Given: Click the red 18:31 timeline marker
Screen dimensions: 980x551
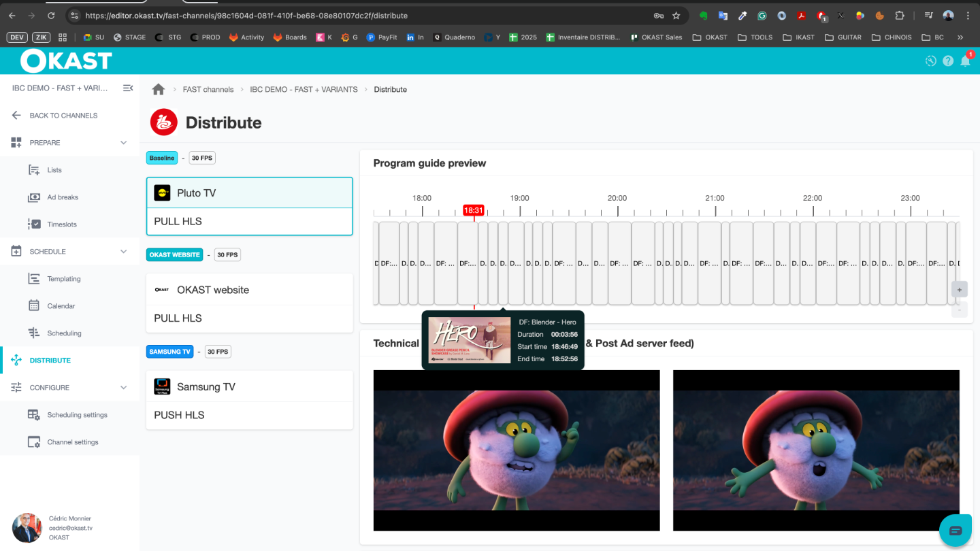Looking at the screenshot, I should [473, 210].
